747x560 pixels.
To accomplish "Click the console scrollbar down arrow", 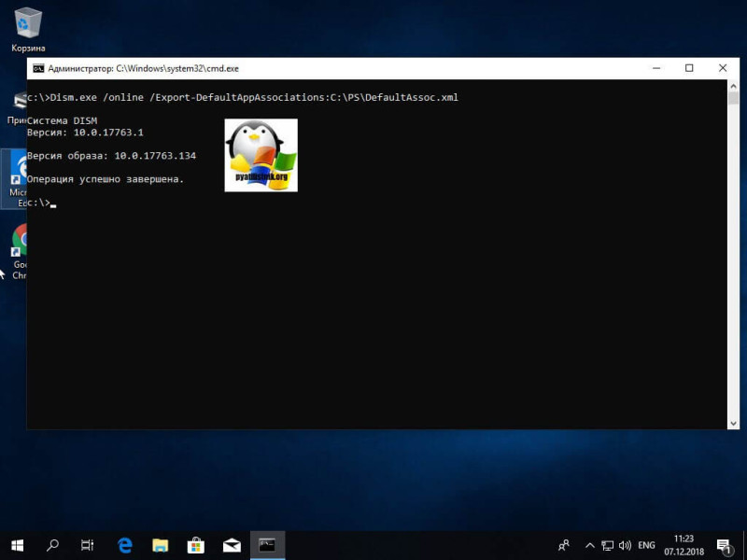I will pos(734,422).
